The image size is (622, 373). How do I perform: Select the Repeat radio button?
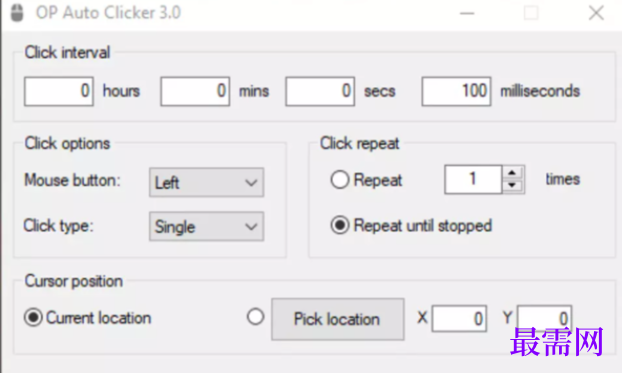click(x=340, y=180)
